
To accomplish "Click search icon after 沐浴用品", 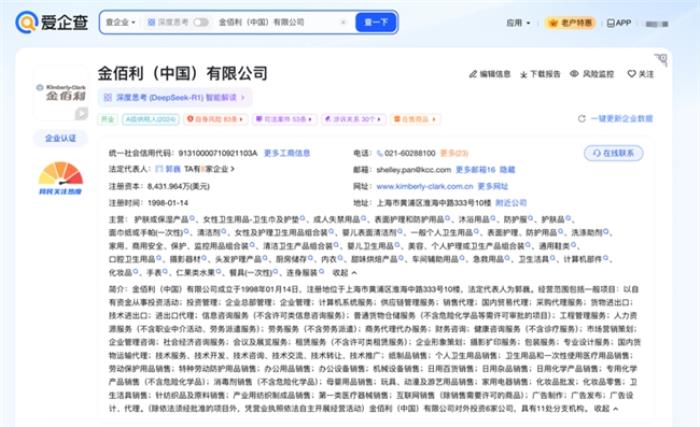I will pyautogui.click(x=493, y=218).
